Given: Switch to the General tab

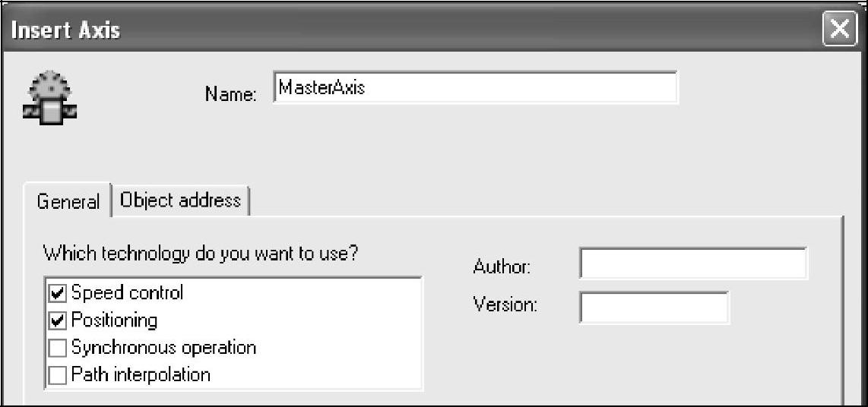Looking at the screenshot, I should (x=68, y=201).
